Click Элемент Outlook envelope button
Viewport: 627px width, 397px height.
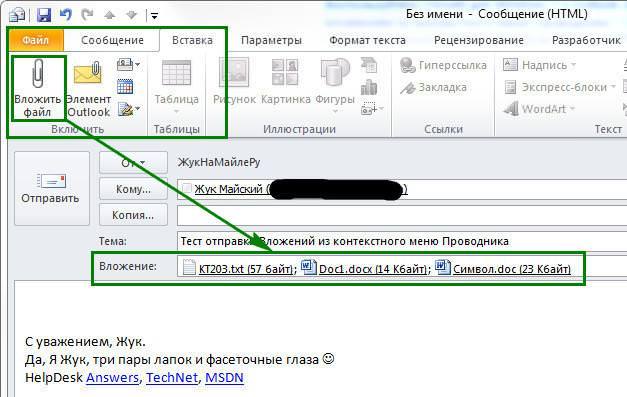(x=88, y=88)
